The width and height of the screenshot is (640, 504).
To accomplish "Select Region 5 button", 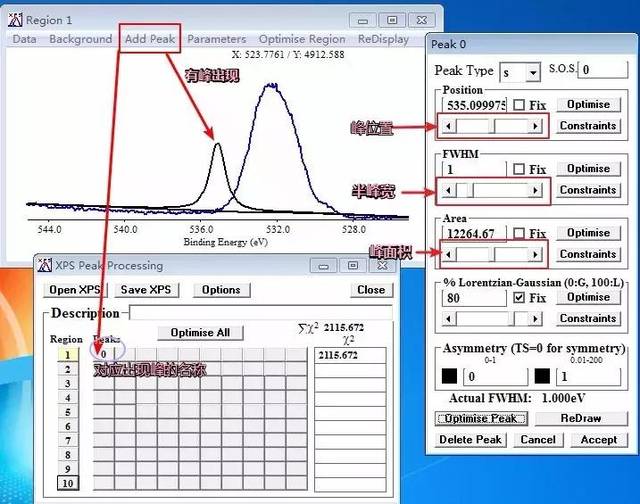I will [68, 412].
